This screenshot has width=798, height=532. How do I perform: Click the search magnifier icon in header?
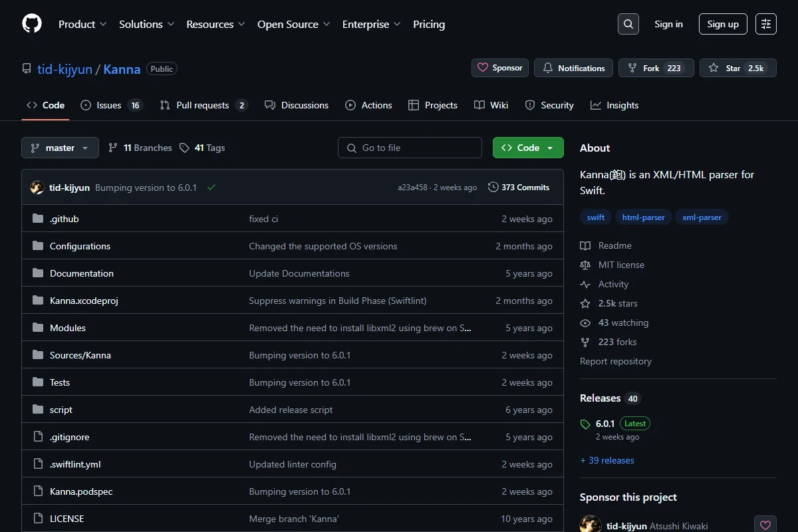[628, 24]
